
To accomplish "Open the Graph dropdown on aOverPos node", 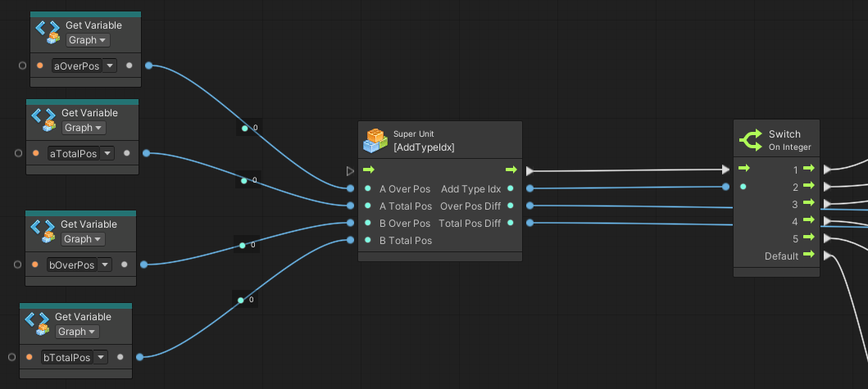I will coord(88,40).
